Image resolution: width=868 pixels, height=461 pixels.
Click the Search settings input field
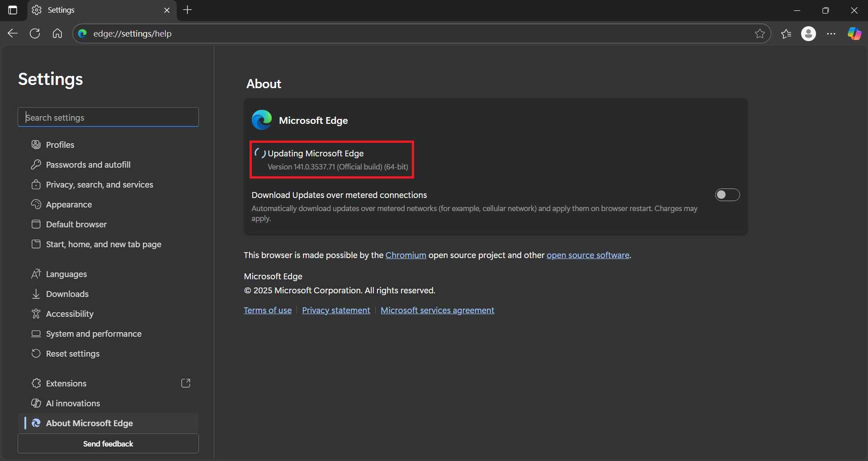[108, 118]
